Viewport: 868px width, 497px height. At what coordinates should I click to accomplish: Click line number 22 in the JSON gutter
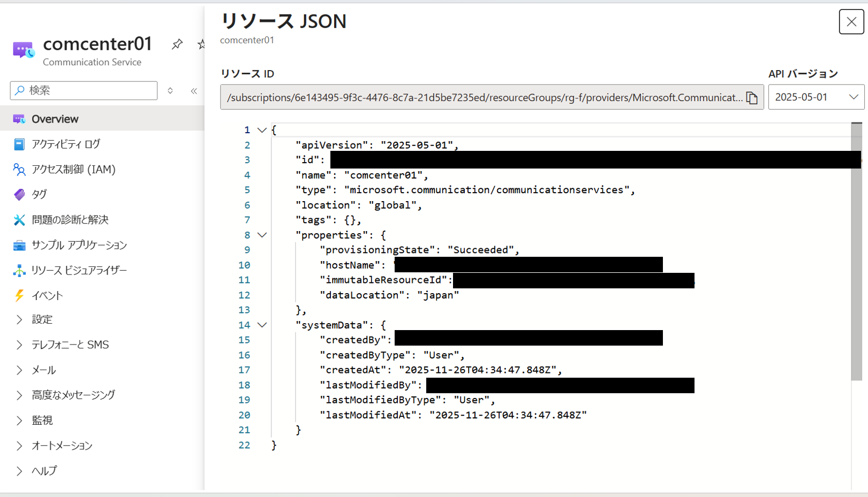coord(244,445)
